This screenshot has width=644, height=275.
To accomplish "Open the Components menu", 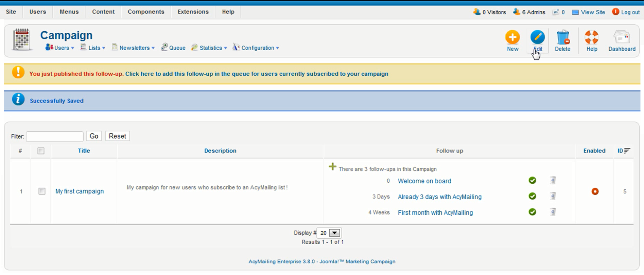I will [146, 12].
